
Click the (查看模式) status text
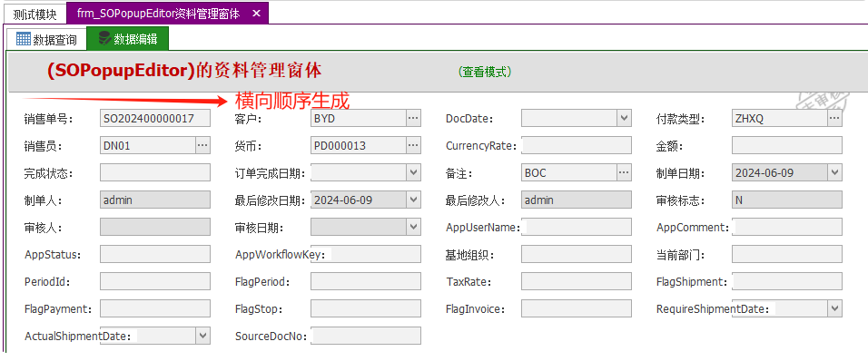click(484, 72)
